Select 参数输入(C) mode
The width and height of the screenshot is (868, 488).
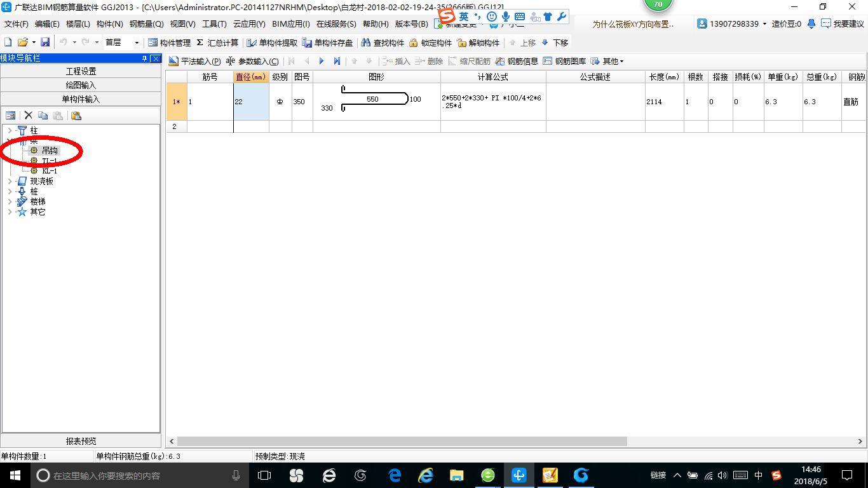click(x=252, y=62)
